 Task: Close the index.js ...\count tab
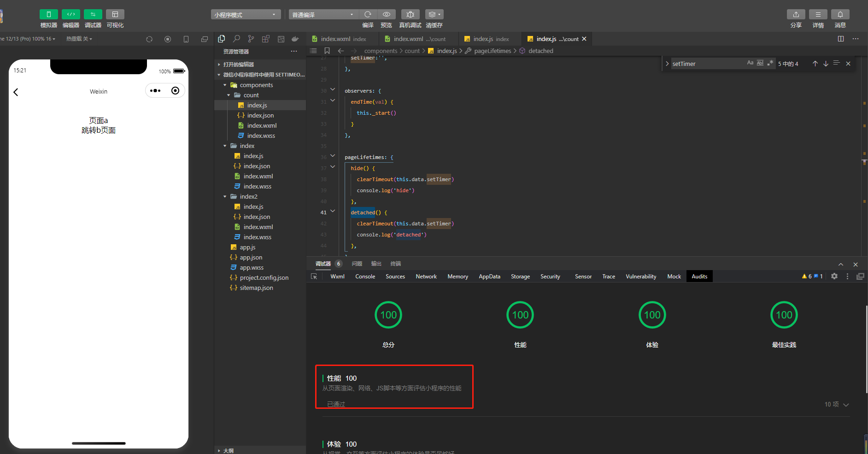click(584, 39)
